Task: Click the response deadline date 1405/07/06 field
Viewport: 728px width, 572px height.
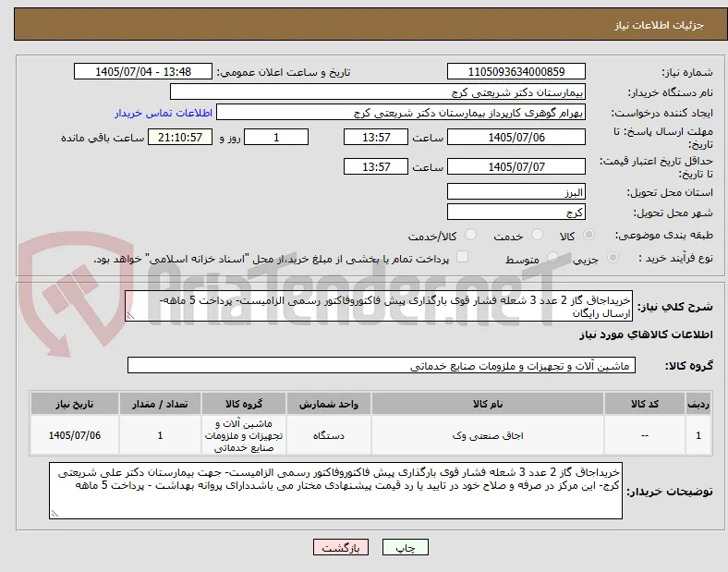Action: coord(516,138)
